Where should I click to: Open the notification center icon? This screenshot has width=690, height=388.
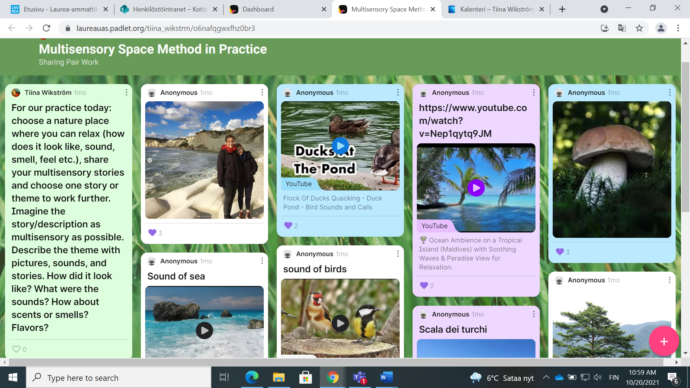673,377
